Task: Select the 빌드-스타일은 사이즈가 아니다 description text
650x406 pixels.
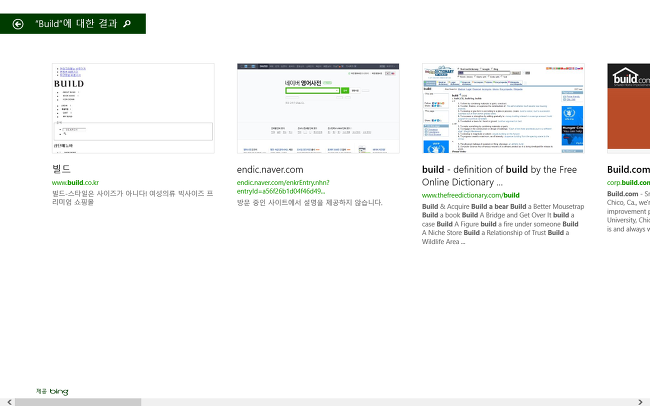Action: tap(133, 197)
